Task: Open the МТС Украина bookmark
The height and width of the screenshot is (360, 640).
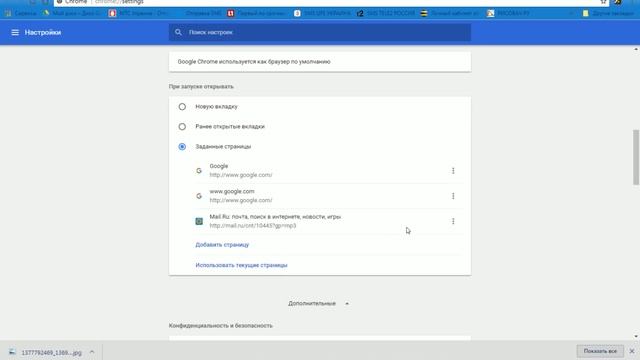Action: click(138, 13)
